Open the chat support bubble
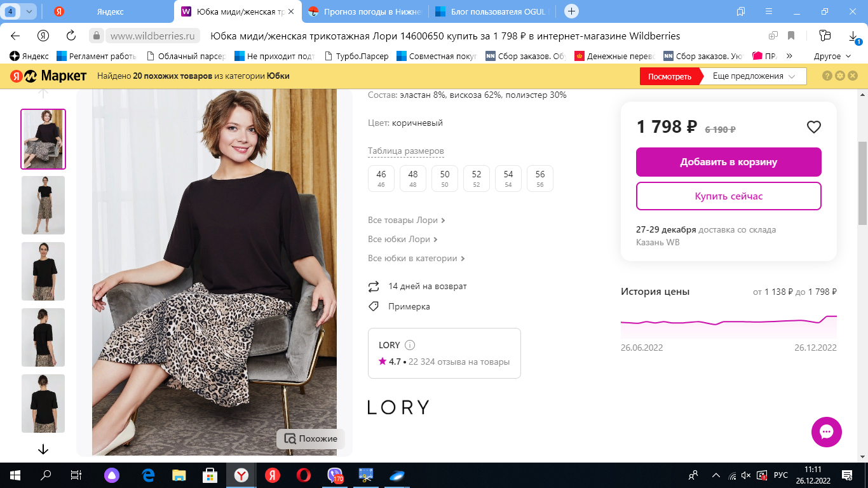868x488 pixels. pyautogui.click(x=827, y=433)
